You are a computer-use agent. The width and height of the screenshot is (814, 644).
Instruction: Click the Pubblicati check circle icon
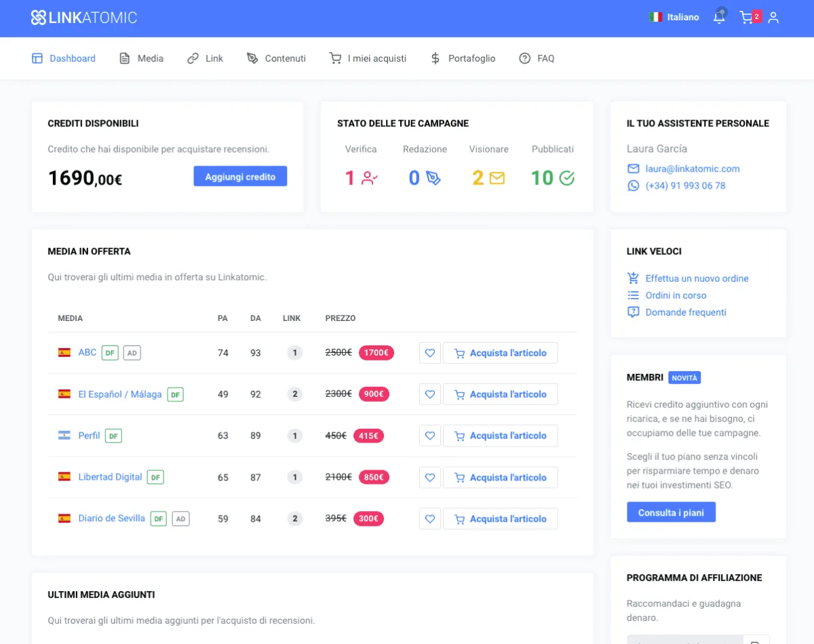567,178
